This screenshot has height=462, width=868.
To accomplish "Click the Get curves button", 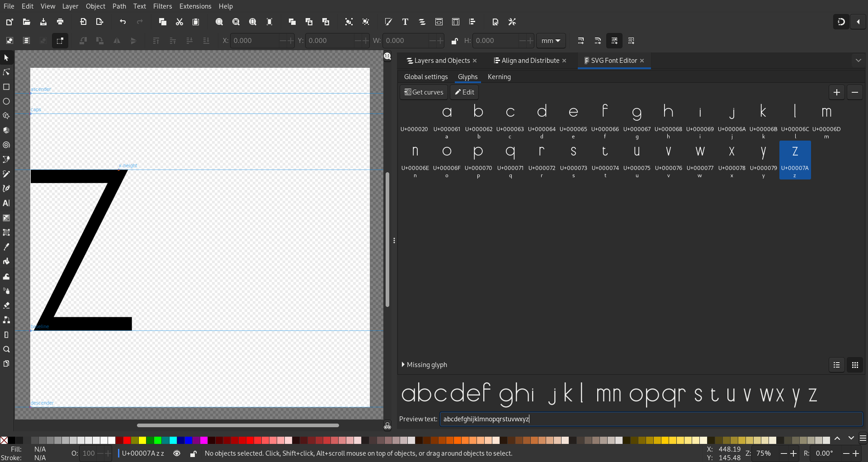I will tap(424, 92).
